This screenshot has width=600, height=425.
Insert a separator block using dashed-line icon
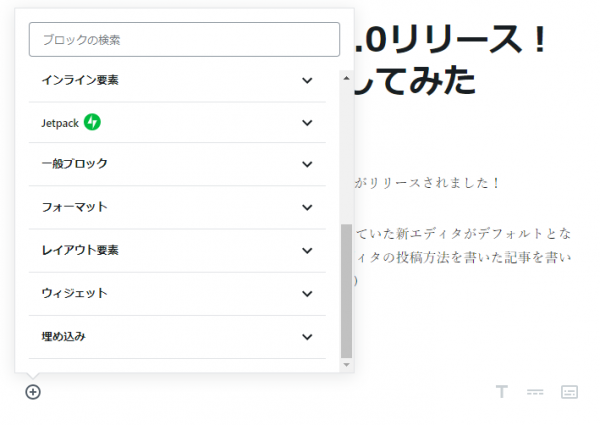pos(535,392)
